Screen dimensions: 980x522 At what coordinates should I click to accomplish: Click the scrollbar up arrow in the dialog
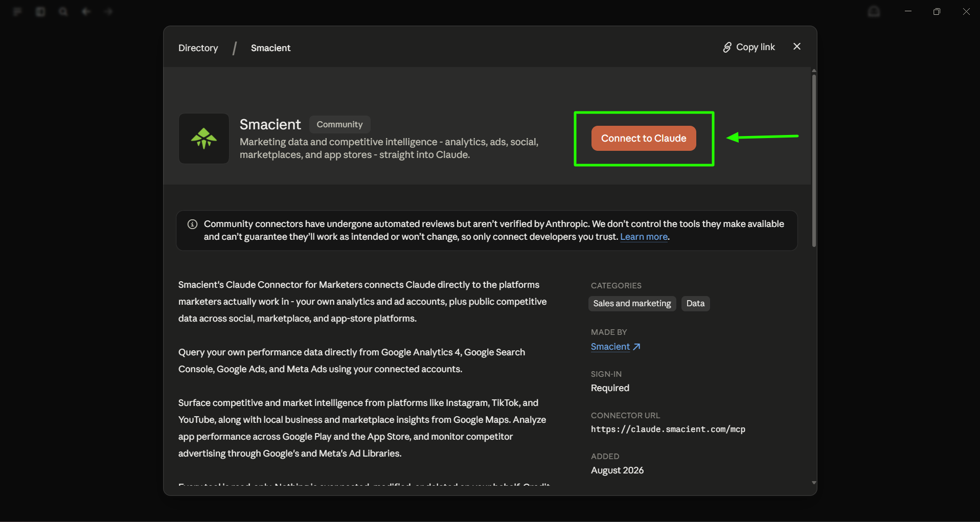tap(814, 71)
